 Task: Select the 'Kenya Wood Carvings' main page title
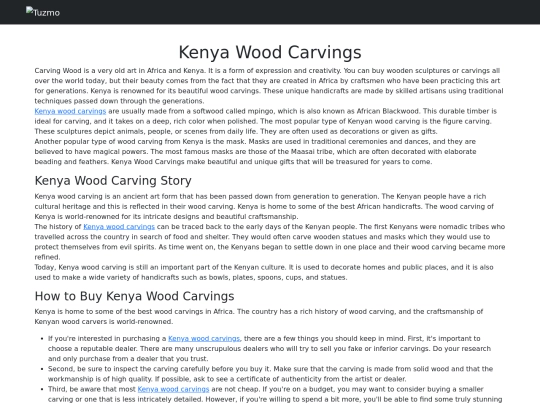pyautogui.click(x=270, y=52)
